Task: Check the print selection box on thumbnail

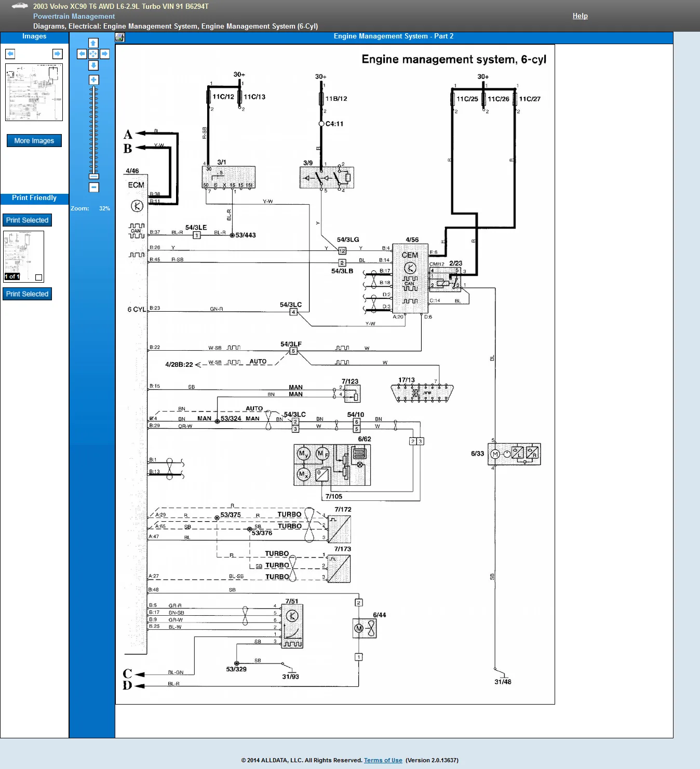Action: (38, 277)
